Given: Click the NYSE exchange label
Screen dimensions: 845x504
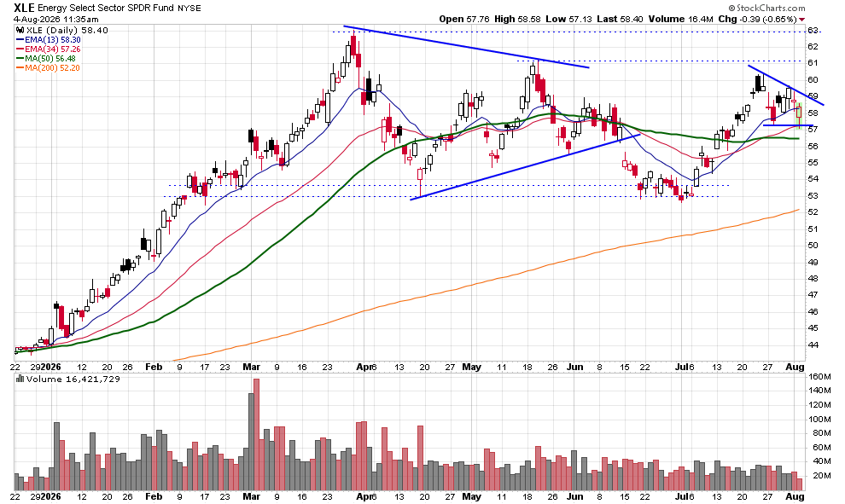Looking at the screenshot, I should pos(189,8).
